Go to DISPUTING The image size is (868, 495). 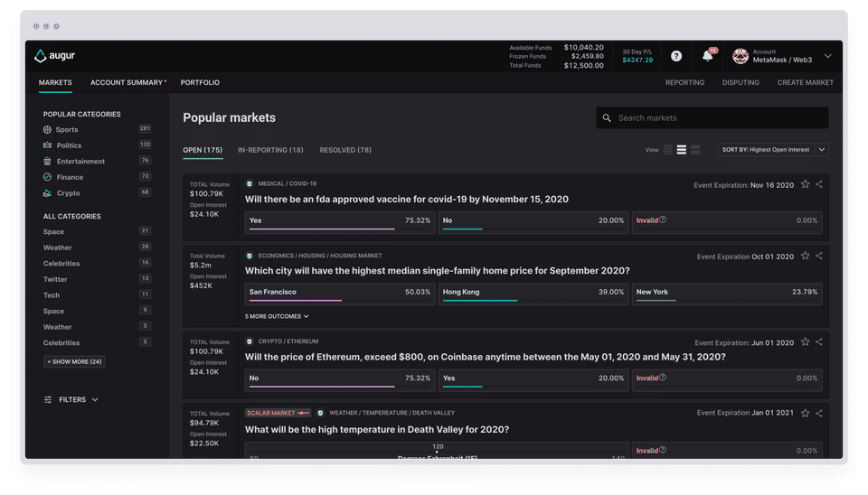click(x=741, y=82)
